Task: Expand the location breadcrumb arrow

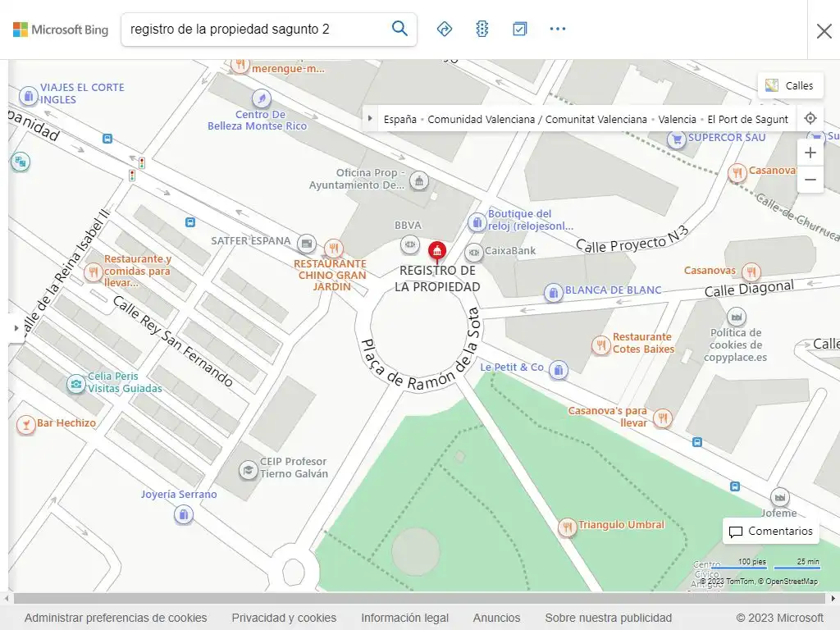Action: click(x=370, y=119)
